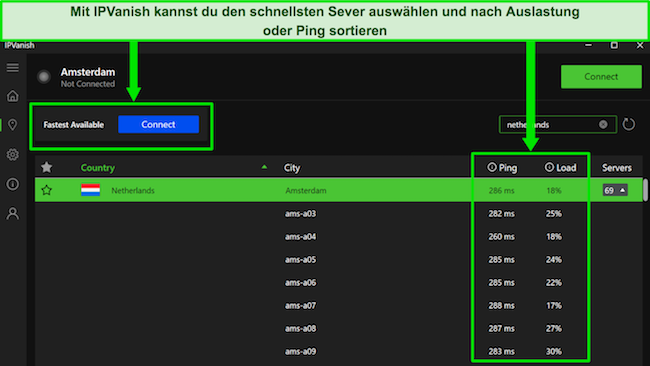Click the 27% load value

click(x=553, y=328)
